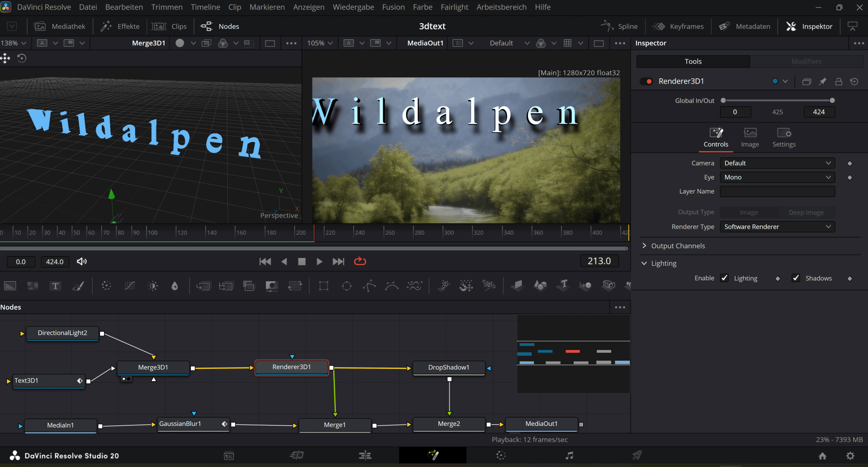This screenshot has height=467, width=868.
Task: Disable the Shadows checkbox
Action: 796,278
